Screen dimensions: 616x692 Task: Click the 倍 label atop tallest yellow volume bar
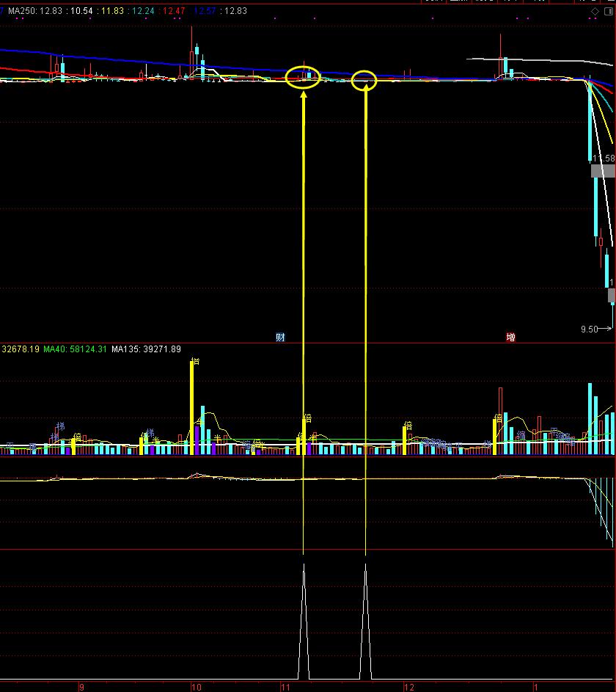point(194,361)
